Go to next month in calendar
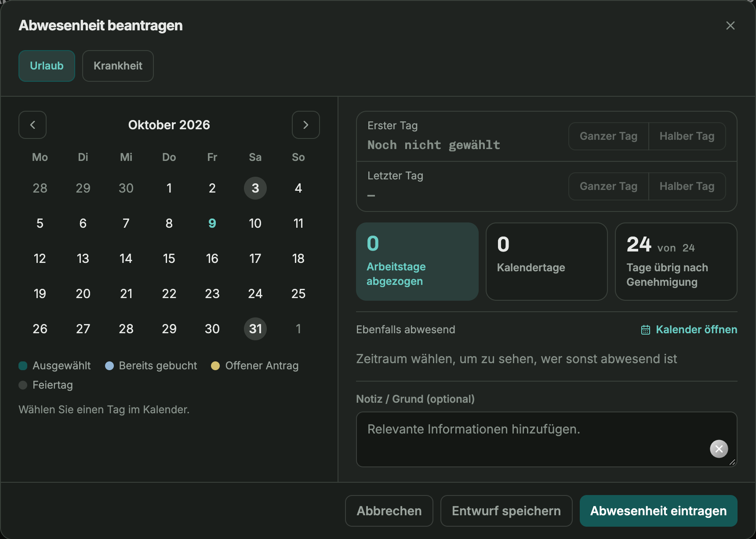The height and width of the screenshot is (539, 756). click(306, 125)
